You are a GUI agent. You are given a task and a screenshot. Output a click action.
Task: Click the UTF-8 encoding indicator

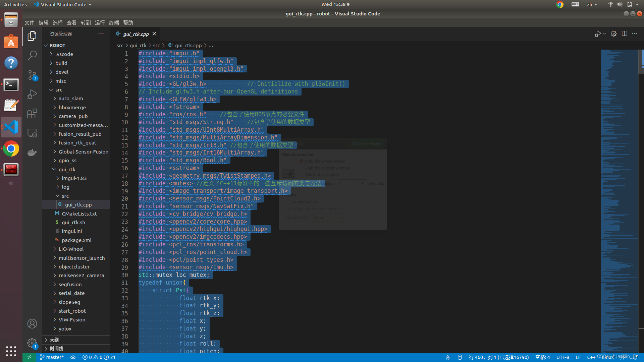click(562, 357)
